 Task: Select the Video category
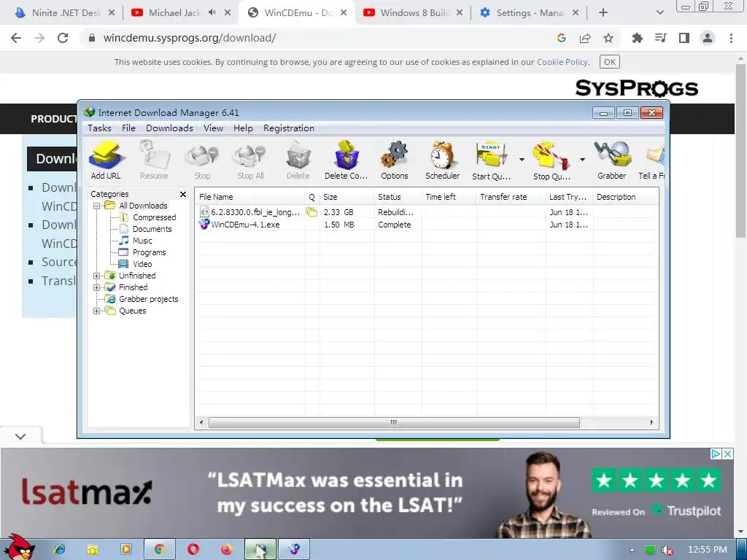tap(142, 264)
